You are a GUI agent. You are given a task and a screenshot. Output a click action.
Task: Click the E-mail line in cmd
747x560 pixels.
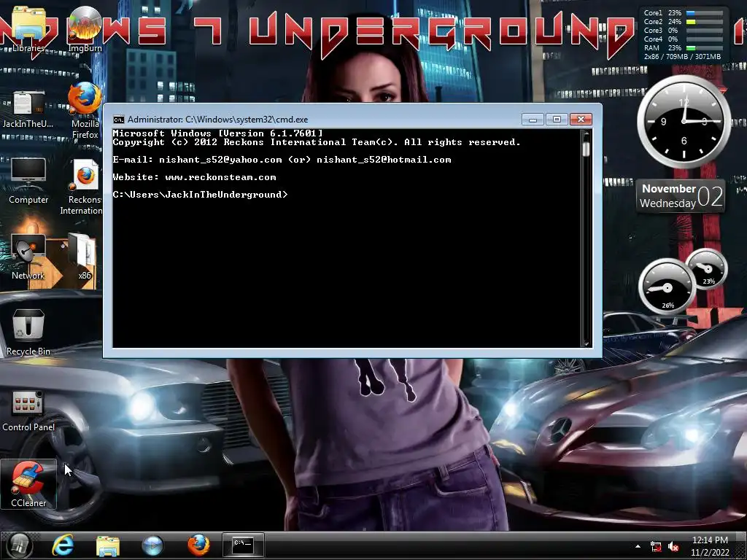coord(282,160)
